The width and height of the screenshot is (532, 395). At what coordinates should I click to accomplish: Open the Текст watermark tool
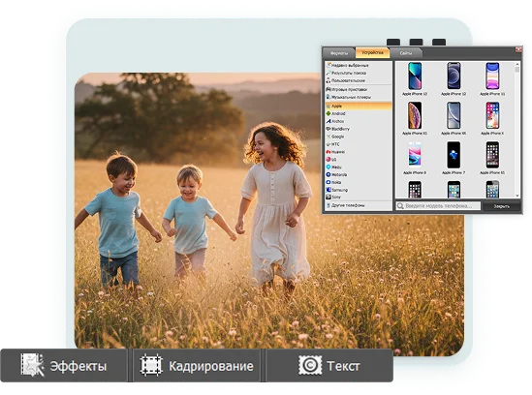329,366
